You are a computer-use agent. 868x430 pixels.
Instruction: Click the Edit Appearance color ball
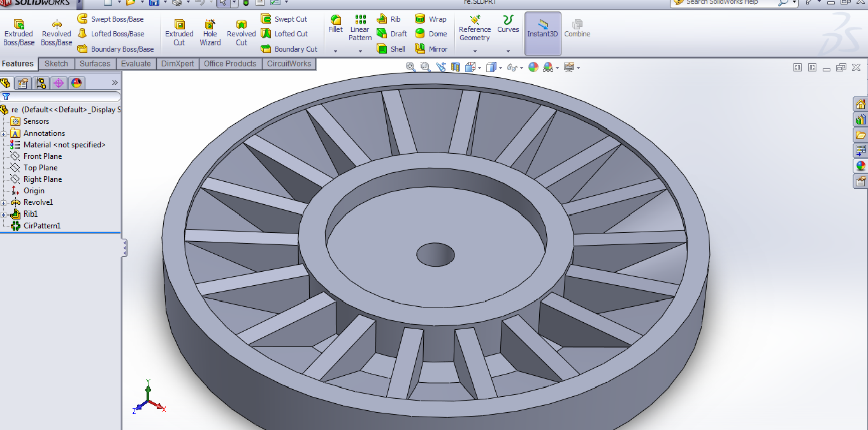pyautogui.click(x=533, y=67)
